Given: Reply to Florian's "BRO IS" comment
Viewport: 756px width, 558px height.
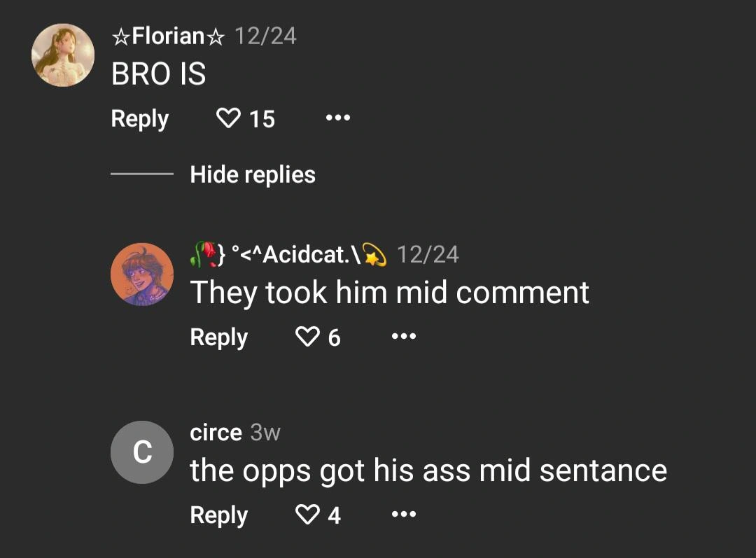Looking at the screenshot, I should point(139,119).
